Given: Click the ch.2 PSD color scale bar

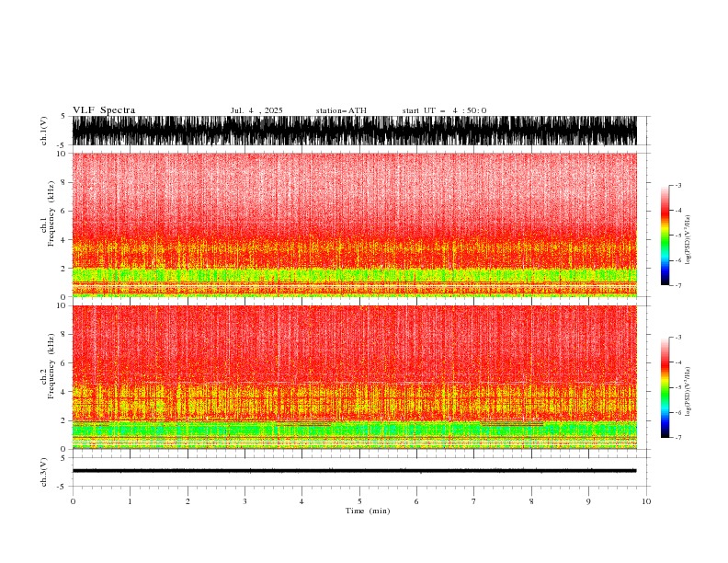Looking at the screenshot, I should click(665, 387).
